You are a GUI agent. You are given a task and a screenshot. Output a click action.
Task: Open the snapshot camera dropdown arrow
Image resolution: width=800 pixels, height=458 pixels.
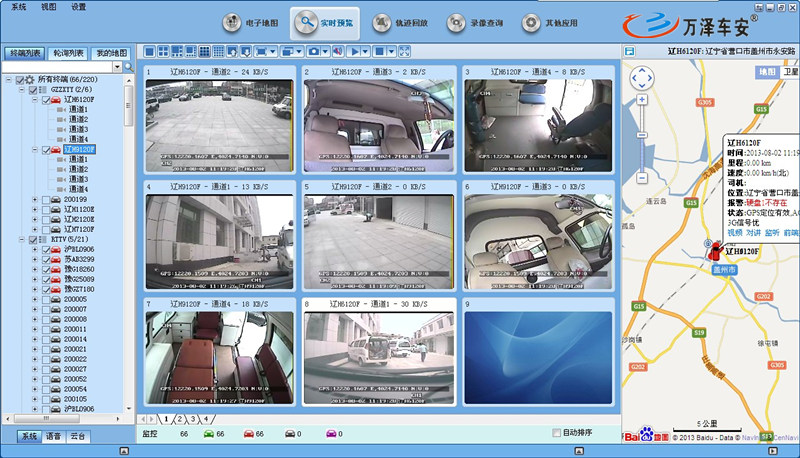327,51
